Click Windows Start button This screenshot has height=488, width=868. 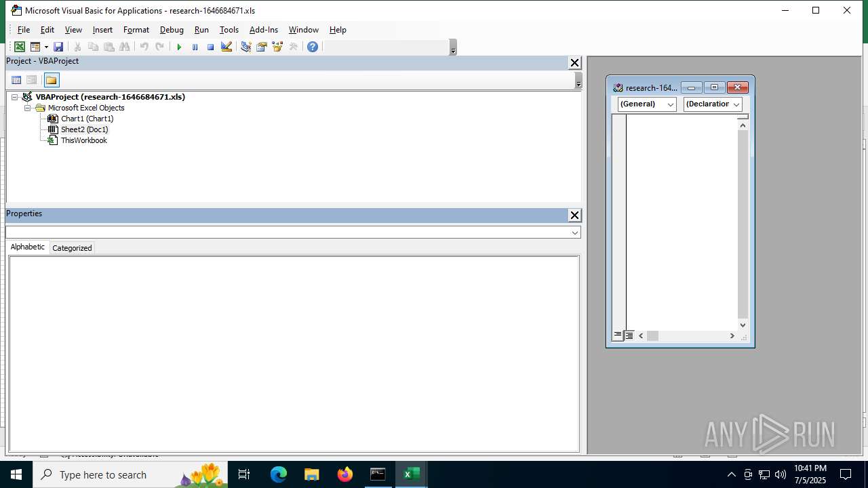click(16, 474)
